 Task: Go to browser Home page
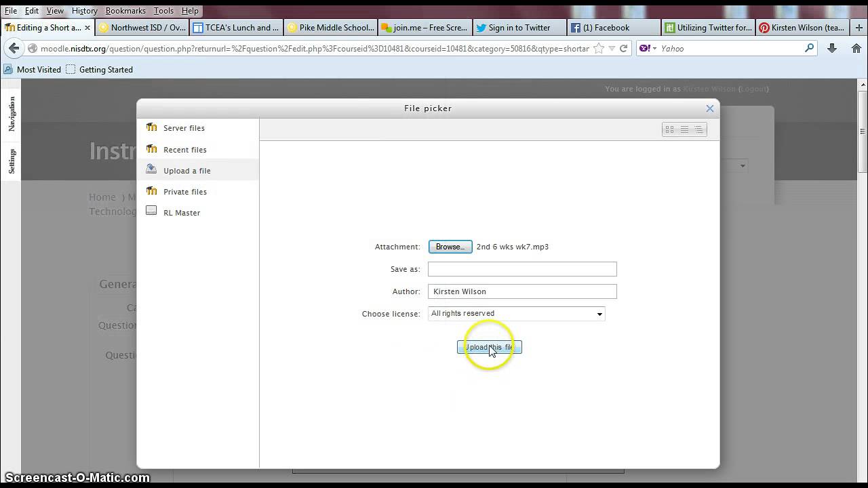coord(856,48)
